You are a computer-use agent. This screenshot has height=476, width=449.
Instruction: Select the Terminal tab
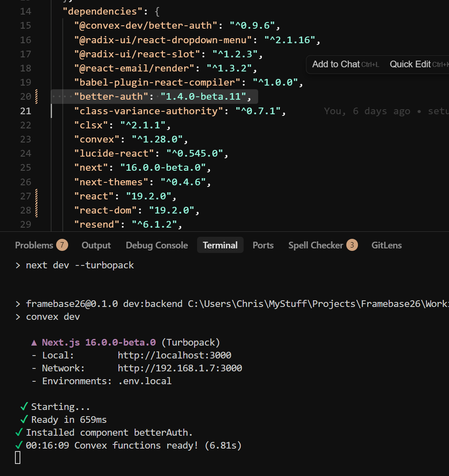click(x=220, y=245)
